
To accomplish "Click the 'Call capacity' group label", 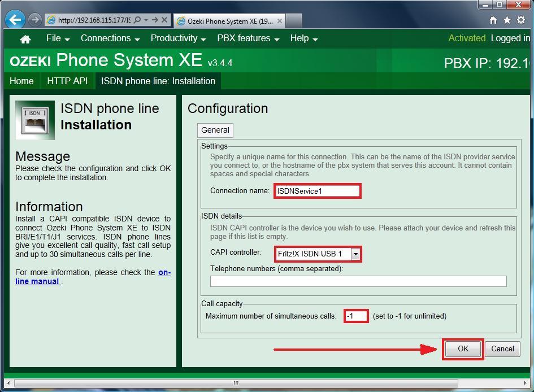I will click(222, 303).
